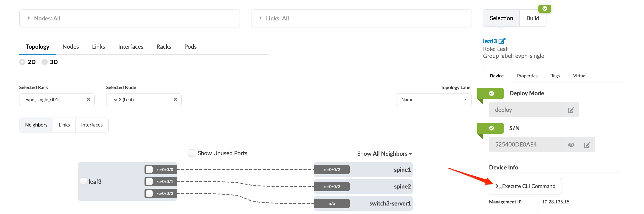The height and width of the screenshot is (214, 644).
Task: Clear the Selected Rack field
Action: point(88,99)
